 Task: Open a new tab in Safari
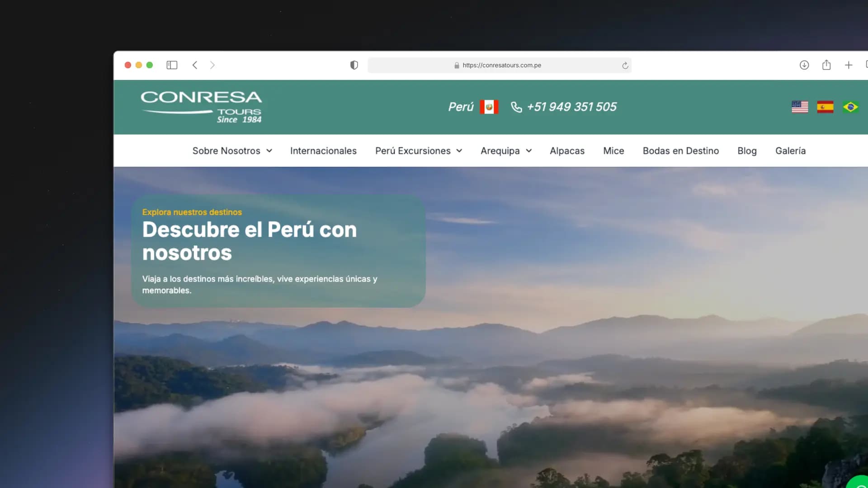(x=849, y=65)
